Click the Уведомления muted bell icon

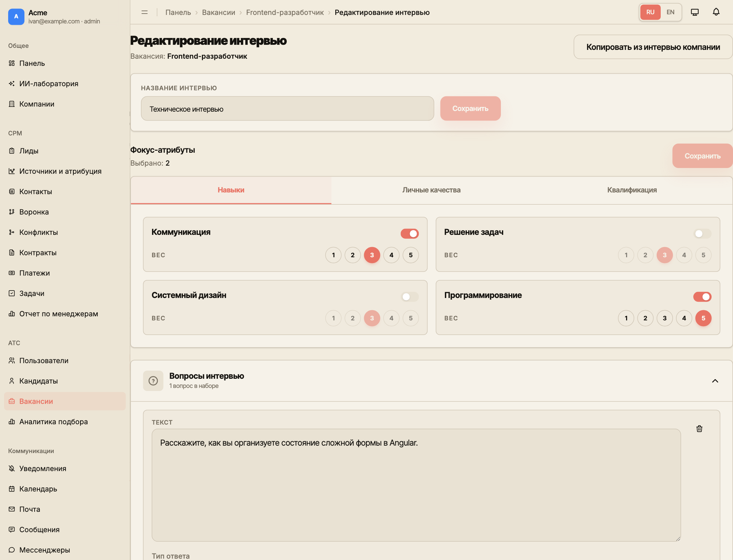[x=12, y=468]
